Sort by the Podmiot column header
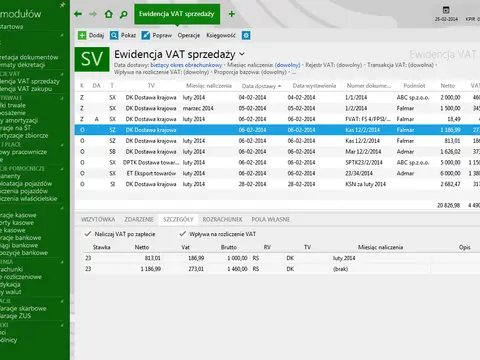 414,86
